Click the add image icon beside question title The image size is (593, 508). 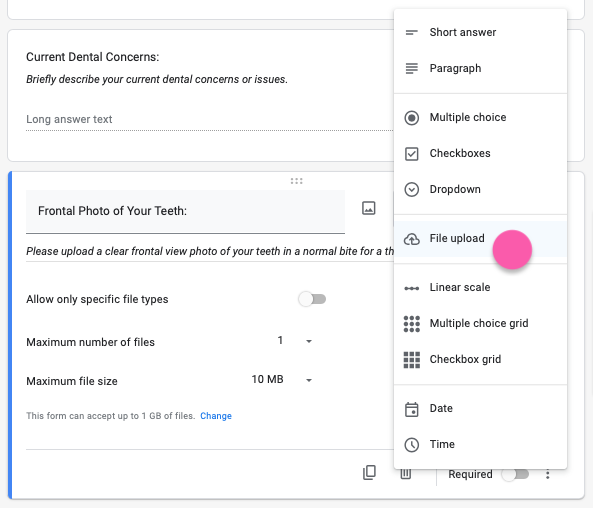click(x=369, y=208)
